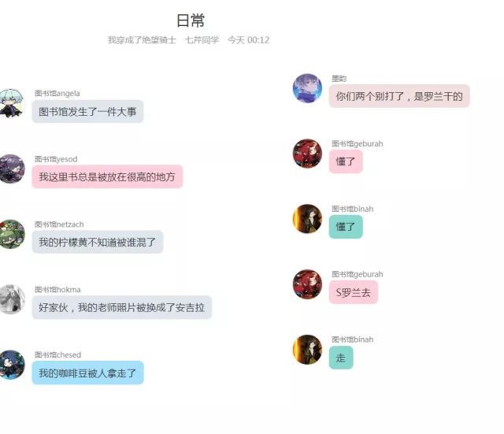
Task: Click geburah's avatar next to S罗兰去
Action: (307, 284)
